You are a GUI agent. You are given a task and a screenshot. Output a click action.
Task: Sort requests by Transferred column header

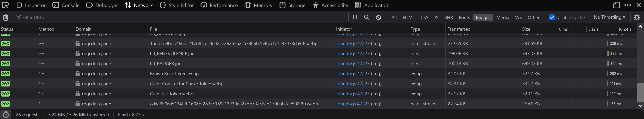click(x=459, y=29)
